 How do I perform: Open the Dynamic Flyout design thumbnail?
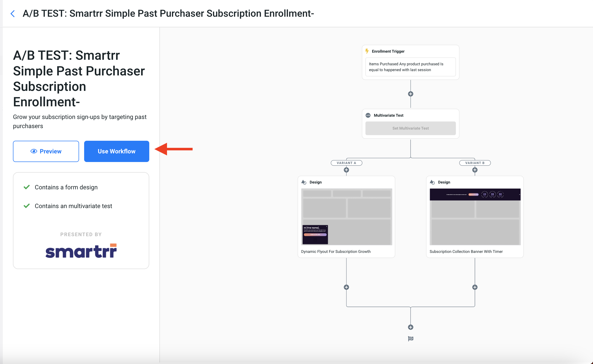[346, 217]
